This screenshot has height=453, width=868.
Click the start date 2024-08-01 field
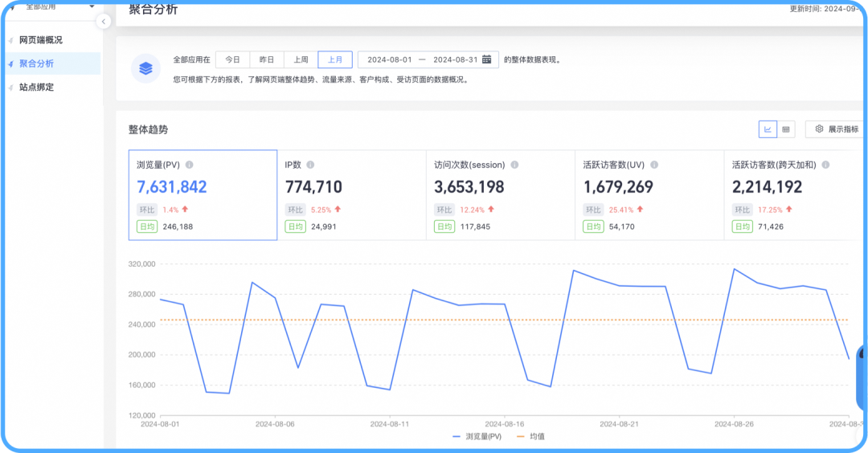click(390, 59)
